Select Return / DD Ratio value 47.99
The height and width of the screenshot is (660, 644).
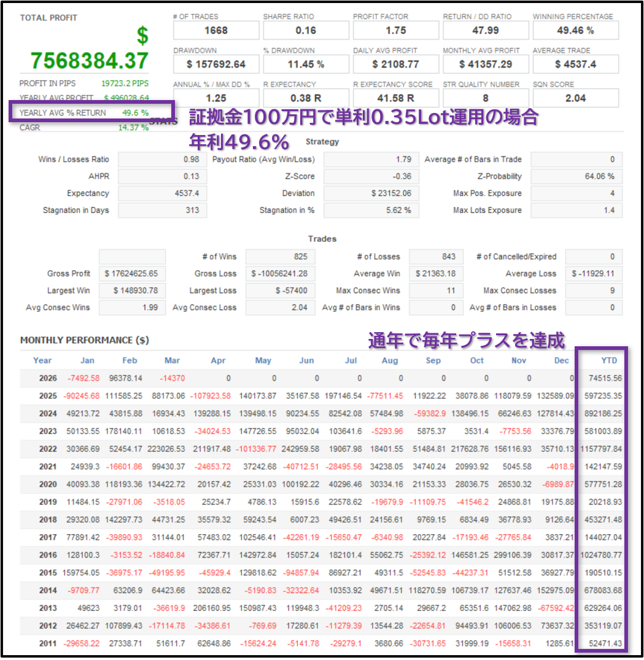click(486, 31)
